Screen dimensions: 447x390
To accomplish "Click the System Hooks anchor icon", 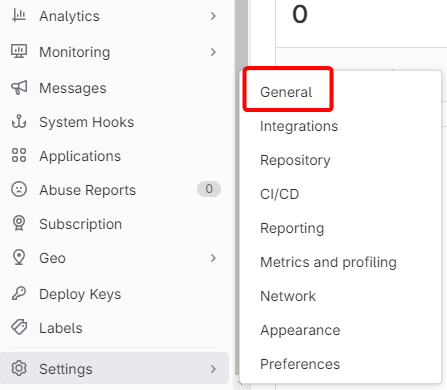I will [19, 122].
